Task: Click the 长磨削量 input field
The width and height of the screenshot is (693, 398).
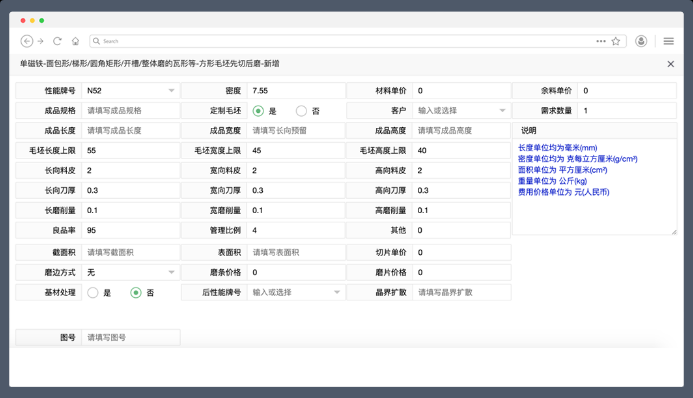Action: (x=131, y=210)
